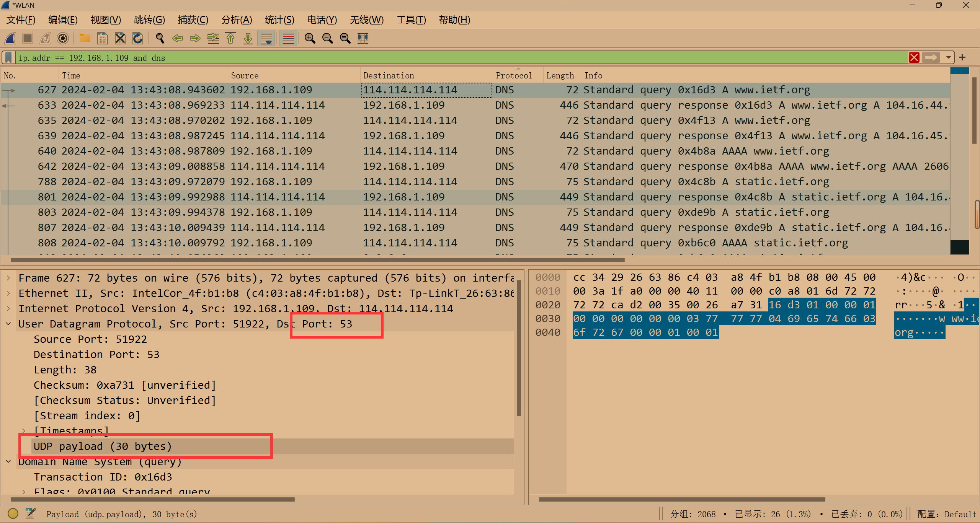This screenshot has width=980, height=523.
Task: Open display filter history dropdown
Action: point(948,58)
